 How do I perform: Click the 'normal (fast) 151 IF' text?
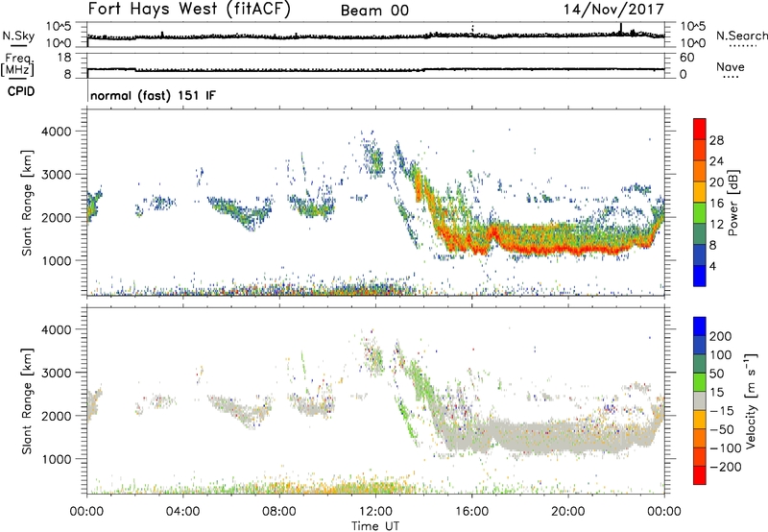pos(153,96)
